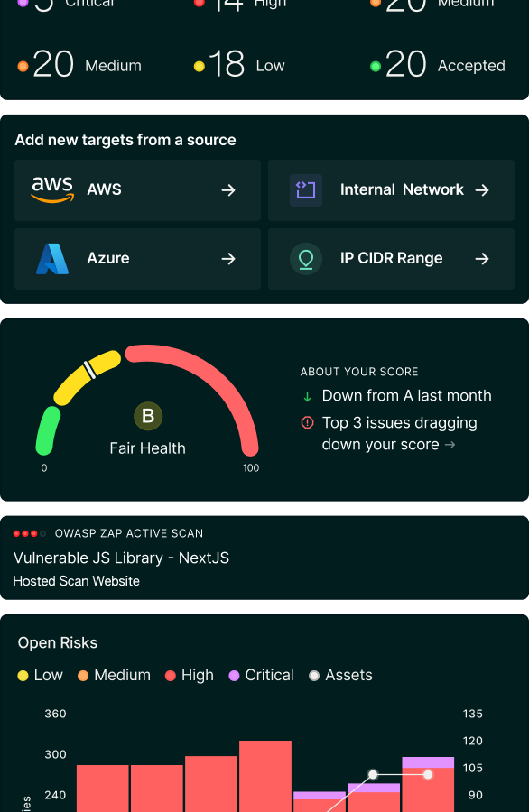Click the AWS logo icon
Viewport: 529px width, 812px height.
pyautogui.click(x=52, y=189)
